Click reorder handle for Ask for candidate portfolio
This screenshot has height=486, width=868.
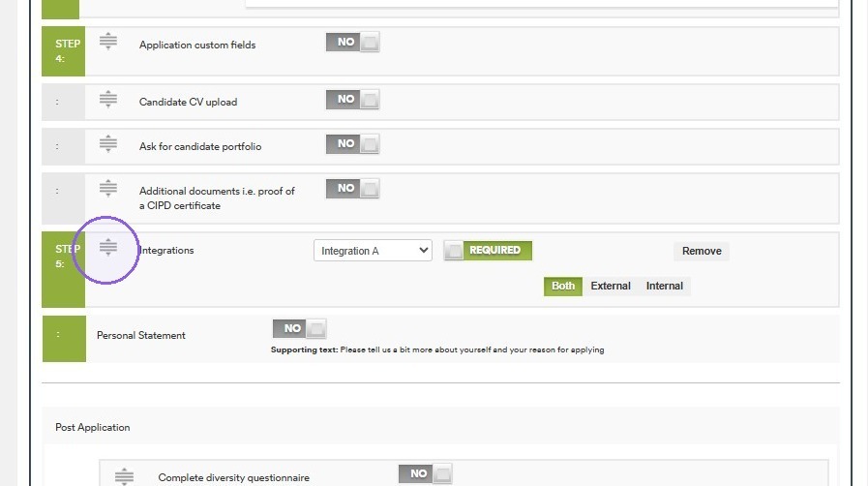click(x=108, y=143)
